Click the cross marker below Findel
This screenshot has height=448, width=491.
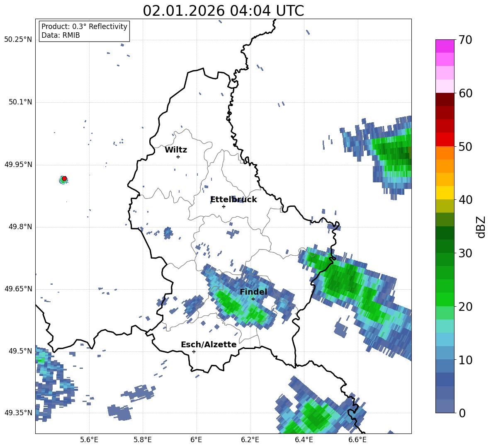[x=253, y=299]
